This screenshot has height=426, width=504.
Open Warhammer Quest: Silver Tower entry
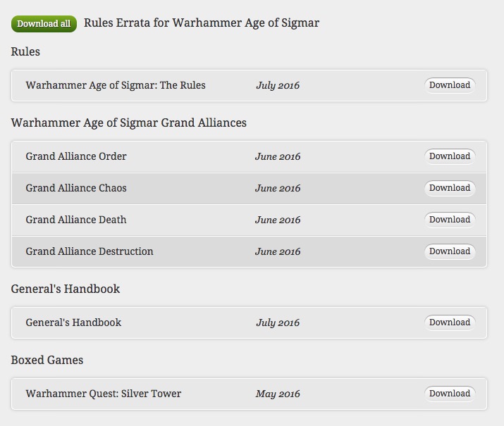104,394
